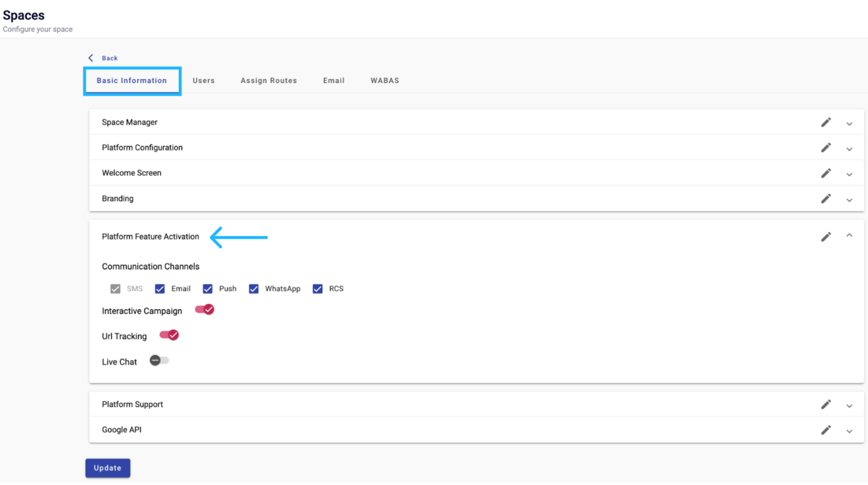This screenshot has height=485, width=868.
Task: Click Platform Feature Activation edit pencil
Action: click(x=826, y=237)
